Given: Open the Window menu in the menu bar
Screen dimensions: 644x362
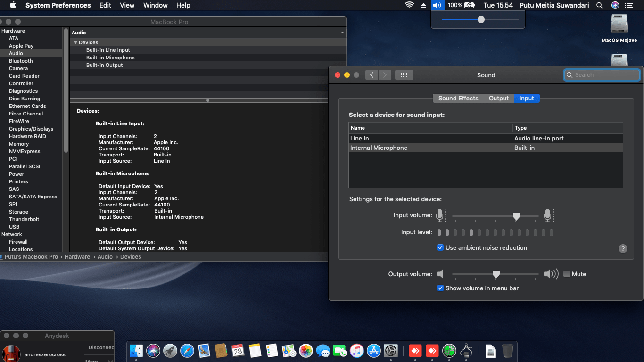Looking at the screenshot, I should (155, 5).
